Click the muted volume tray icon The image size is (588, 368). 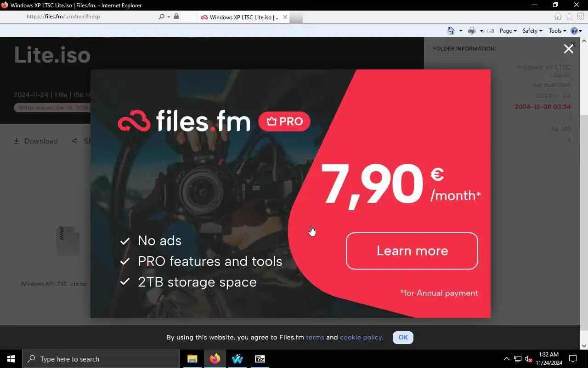pyautogui.click(x=528, y=359)
